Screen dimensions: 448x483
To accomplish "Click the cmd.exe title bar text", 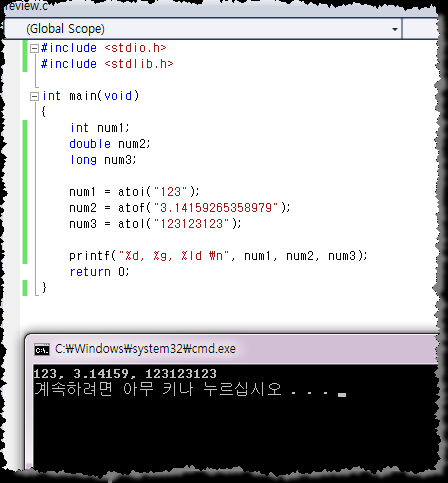I will pos(145,349).
